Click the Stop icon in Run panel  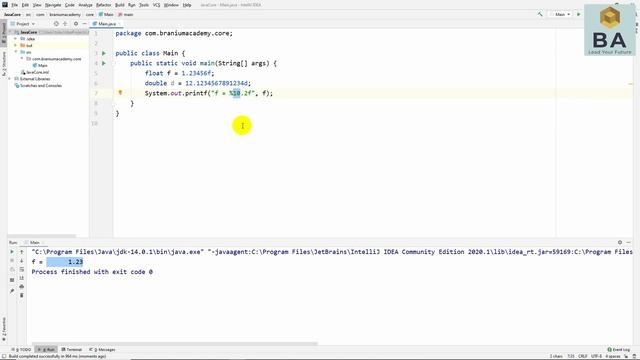pyautogui.click(x=12, y=260)
